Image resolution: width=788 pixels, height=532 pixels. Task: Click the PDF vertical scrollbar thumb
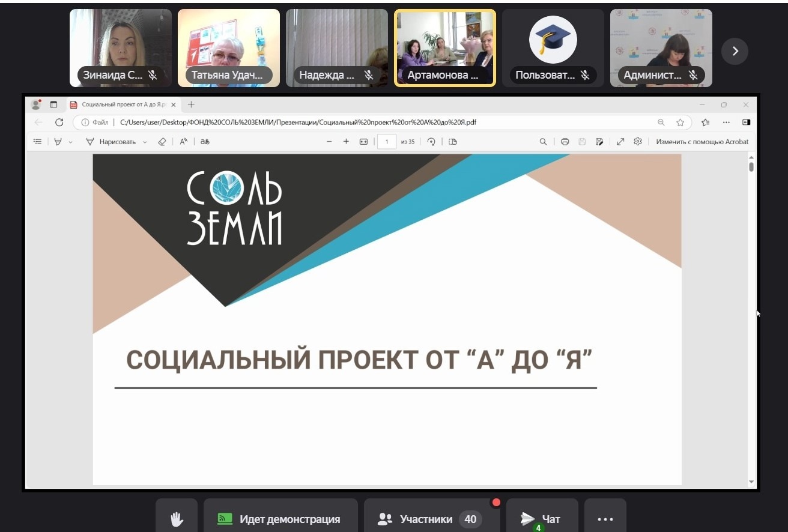click(x=751, y=166)
